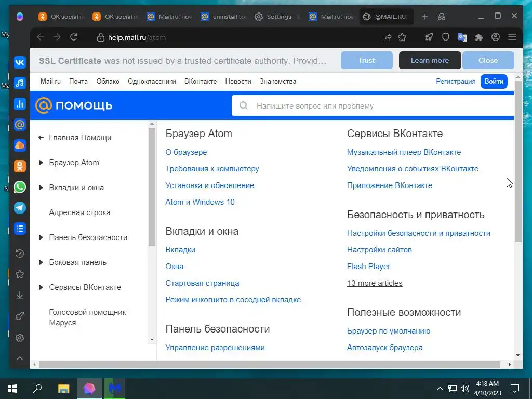Click Одноклассники in top navigation
This screenshot has height=399, width=532.
click(x=152, y=82)
